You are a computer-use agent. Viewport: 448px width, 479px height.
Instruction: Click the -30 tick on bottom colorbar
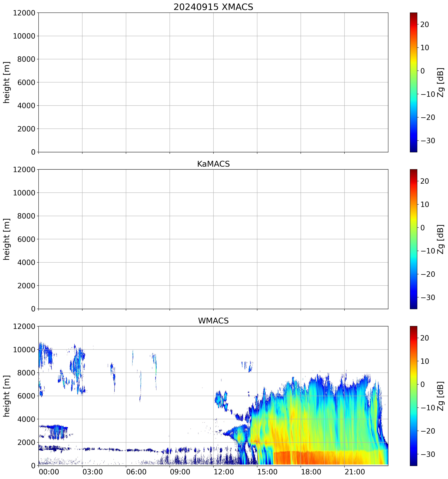(428, 454)
